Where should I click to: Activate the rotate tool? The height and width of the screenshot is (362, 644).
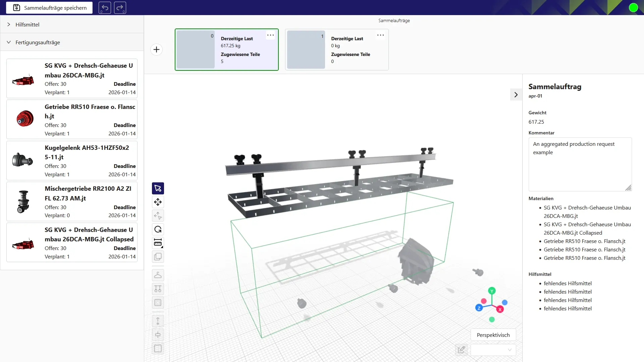pos(158,229)
